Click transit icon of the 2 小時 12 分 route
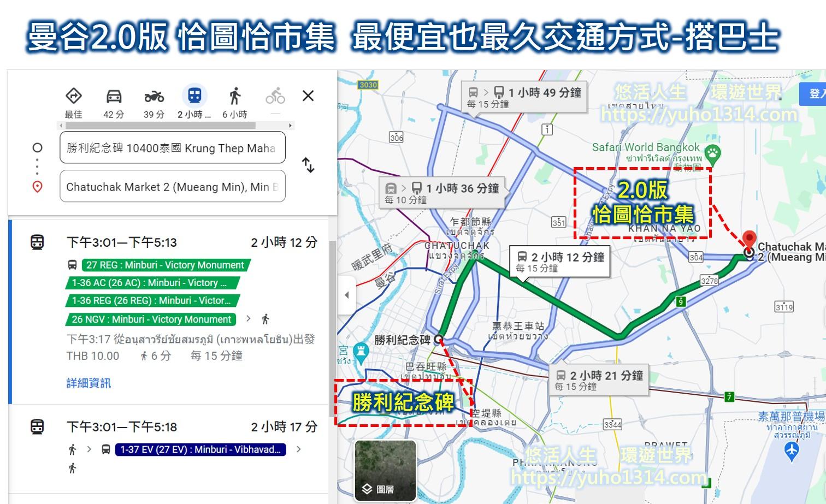 click(x=37, y=242)
